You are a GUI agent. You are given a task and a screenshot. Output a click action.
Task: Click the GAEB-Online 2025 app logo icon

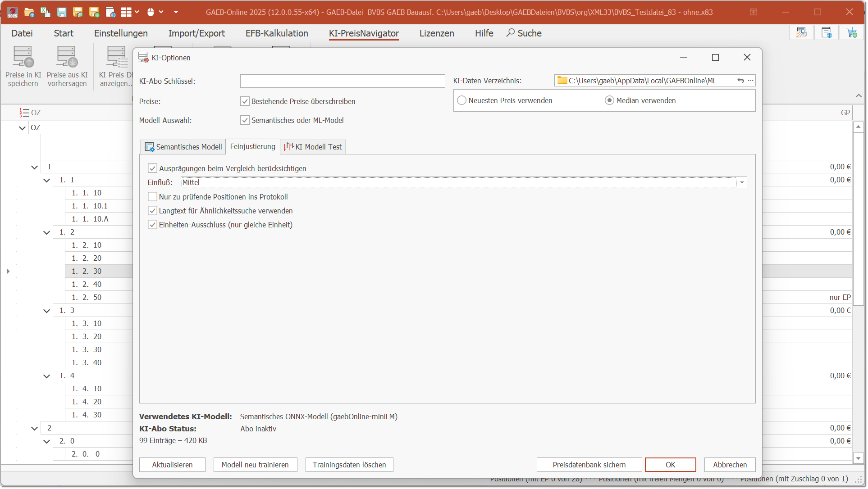[12, 12]
